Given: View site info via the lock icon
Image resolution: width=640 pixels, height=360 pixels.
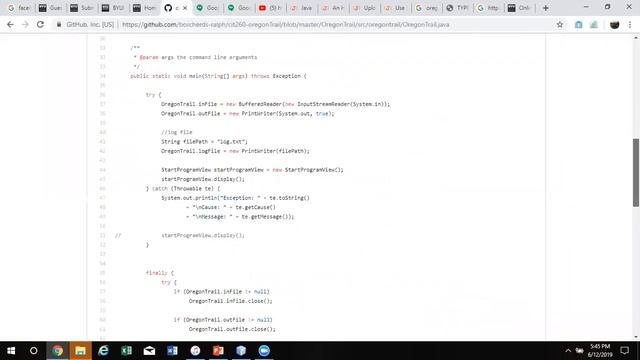Looking at the screenshot, I should [x=59, y=24].
